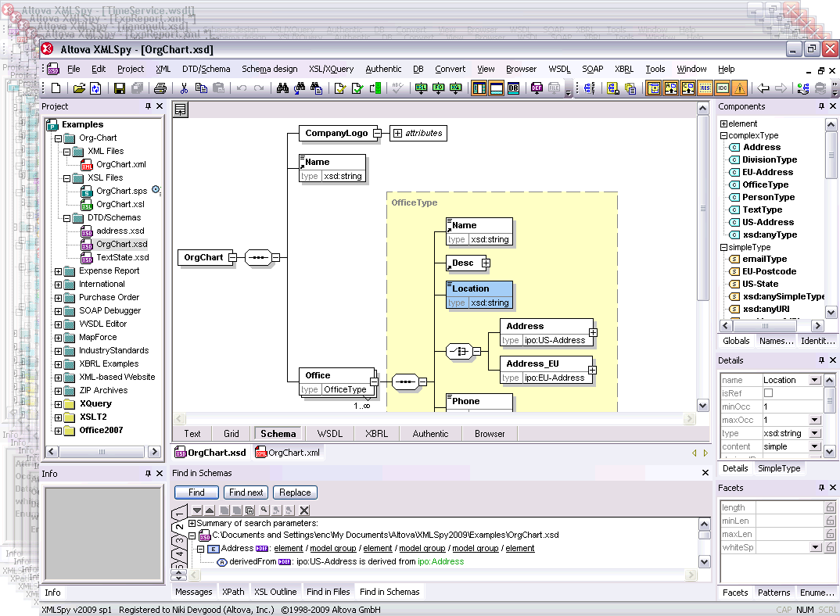Click the Save file toolbar icon
The height and width of the screenshot is (616, 840).
(x=120, y=88)
